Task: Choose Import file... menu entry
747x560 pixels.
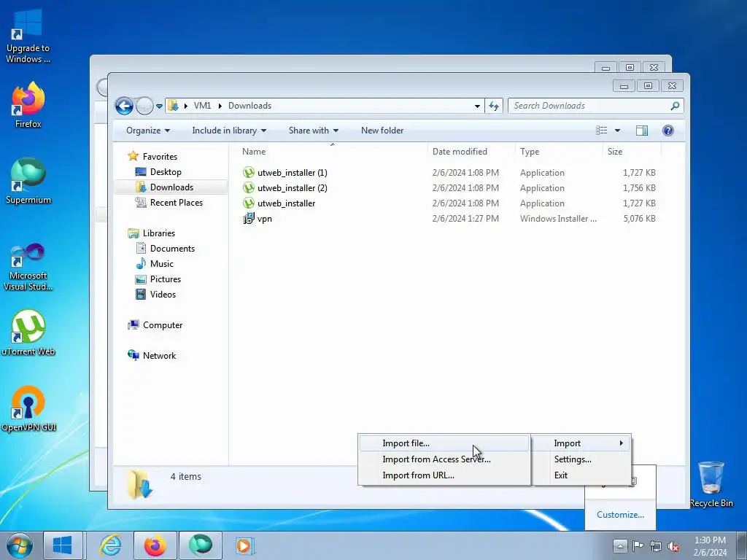Action: point(444,443)
